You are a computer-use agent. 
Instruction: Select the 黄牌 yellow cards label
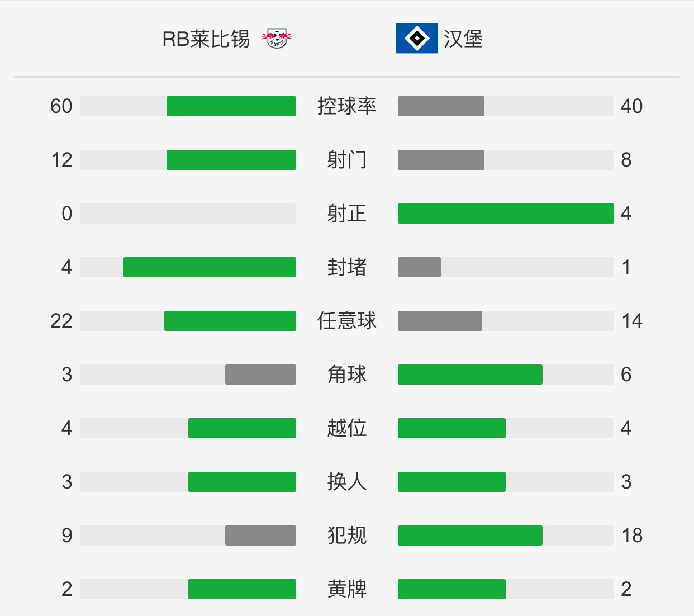click(347, 589)
